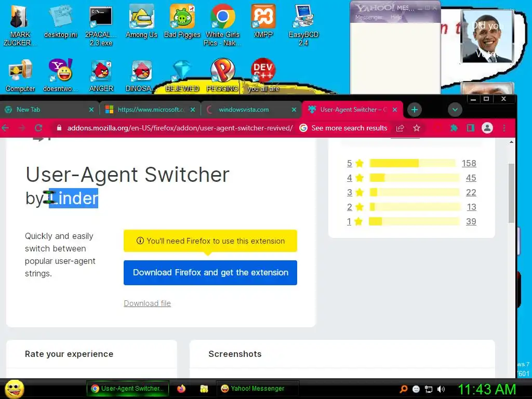This screenshot has height=399, width=532.
Task: Close the microsoft.com tab
Action: (x=193, y=110)
